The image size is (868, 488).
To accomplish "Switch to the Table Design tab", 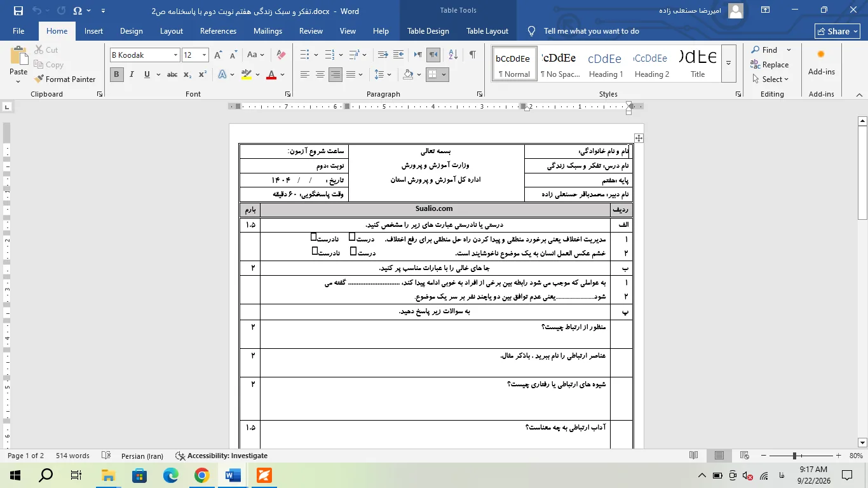I will tap(428, 31).
